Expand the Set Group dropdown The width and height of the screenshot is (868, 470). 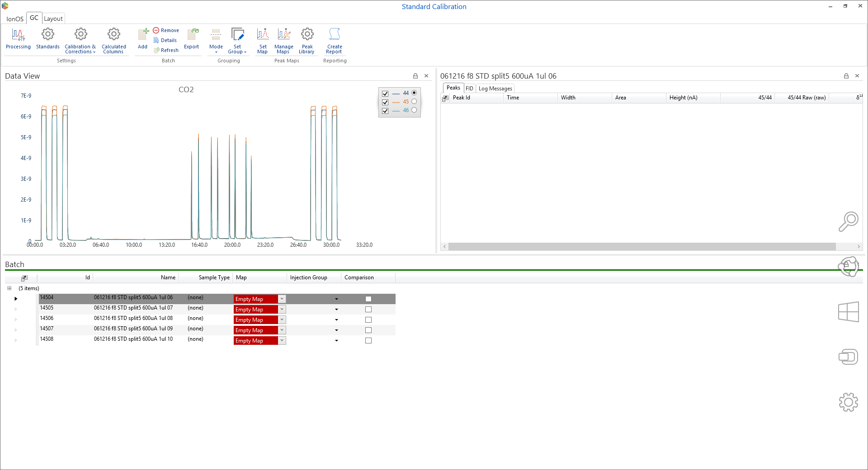pyautogui.click(x=237, y=49)
